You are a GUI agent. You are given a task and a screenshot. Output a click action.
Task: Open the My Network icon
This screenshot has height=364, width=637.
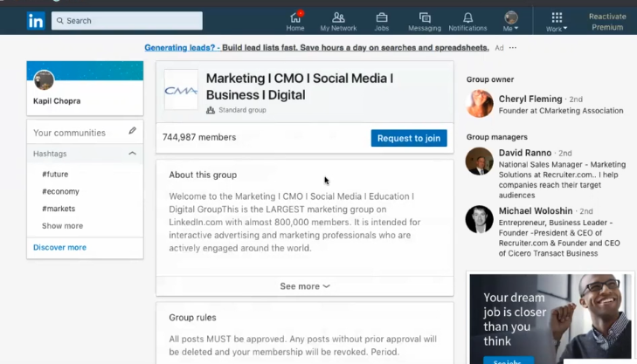click(338, 22)
